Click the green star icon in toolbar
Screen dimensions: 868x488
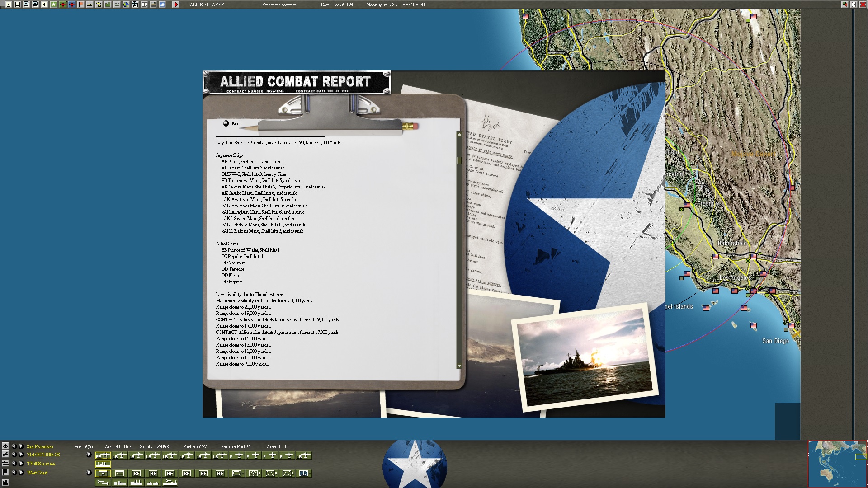(x=53, y=5)
